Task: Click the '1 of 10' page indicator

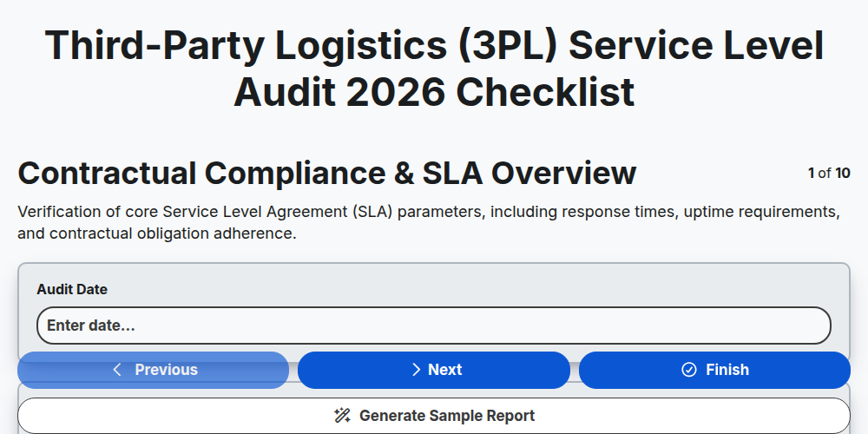Action: pyautogui.click(x=829, y=174)
